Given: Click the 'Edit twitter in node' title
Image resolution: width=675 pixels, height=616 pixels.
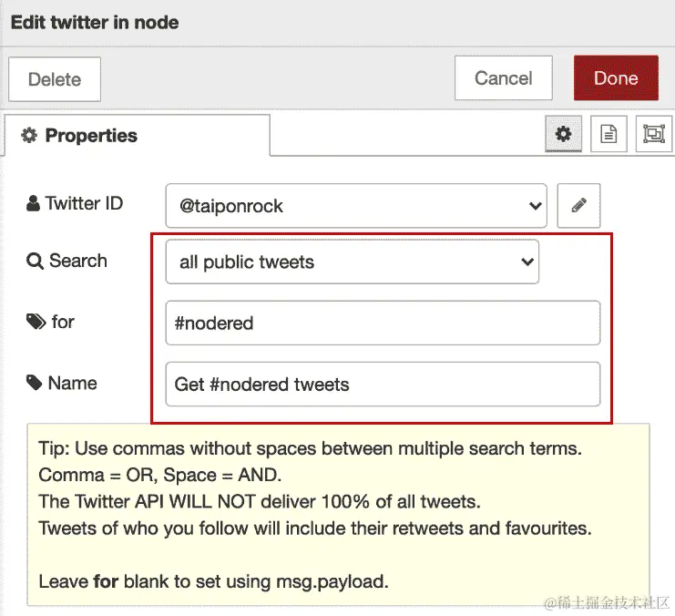Looking at the screenshot, I should coord(95,23).
